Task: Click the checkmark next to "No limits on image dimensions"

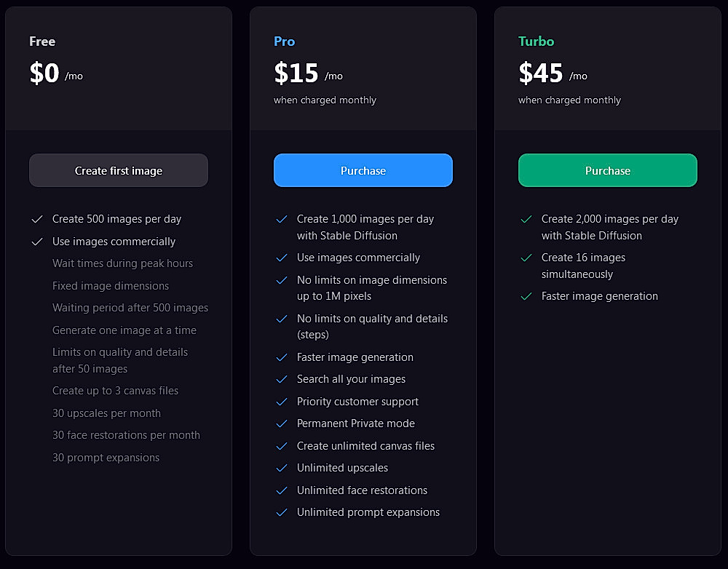Action: tap(282, 280)
